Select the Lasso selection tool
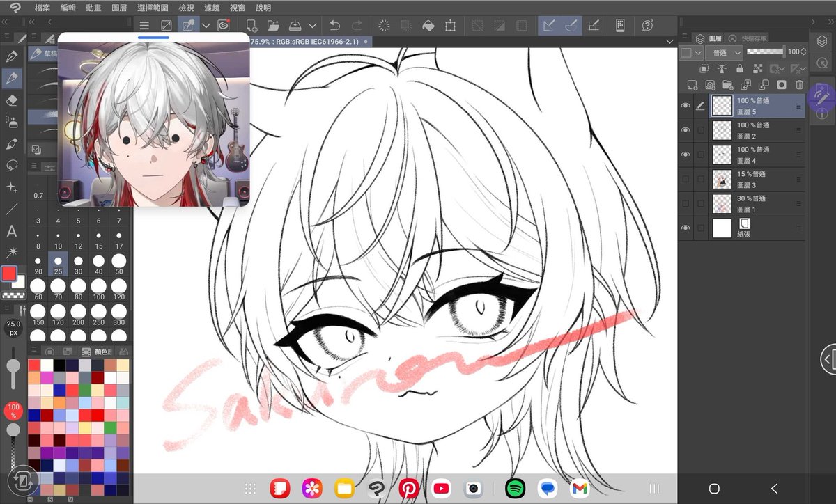Screen dimensions: 836x504 [x=11, y=166]
